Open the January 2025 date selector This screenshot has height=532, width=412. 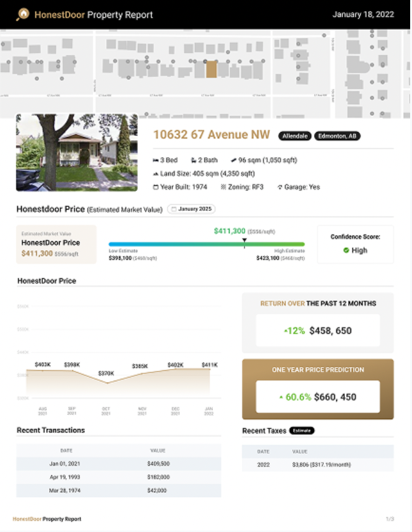pos(191,209)
